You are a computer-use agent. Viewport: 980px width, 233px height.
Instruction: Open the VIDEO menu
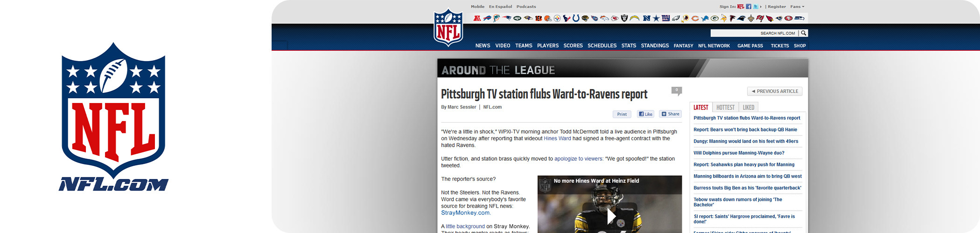(x=503, y=46)
